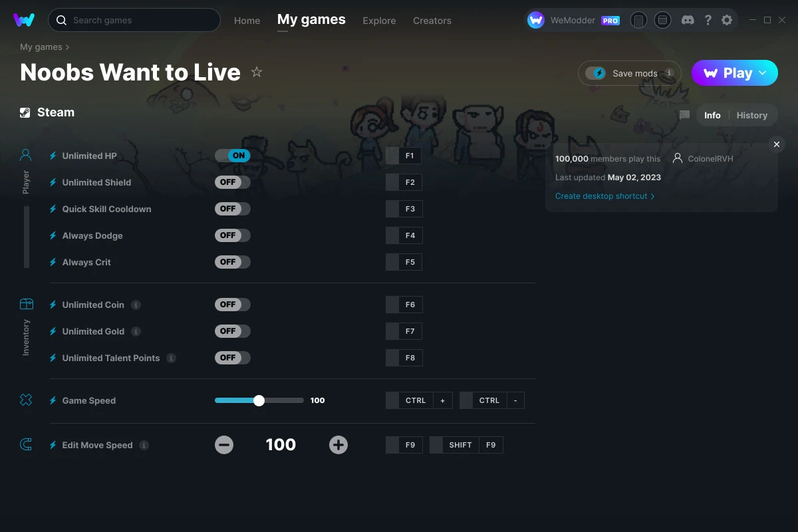The height and width of the screenshot is (532, 798).
Task: Click the Search games input field
Action: click(x=134, y=20)
